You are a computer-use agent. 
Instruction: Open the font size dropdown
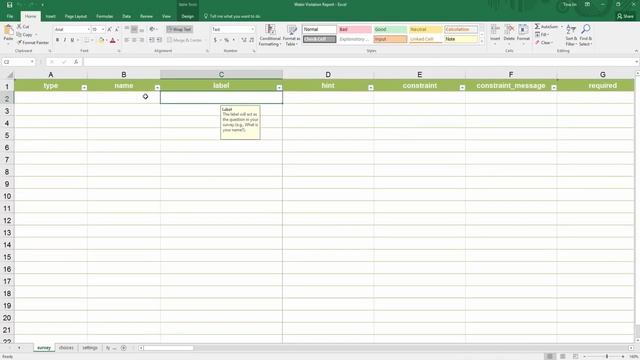tap(103, 29)
